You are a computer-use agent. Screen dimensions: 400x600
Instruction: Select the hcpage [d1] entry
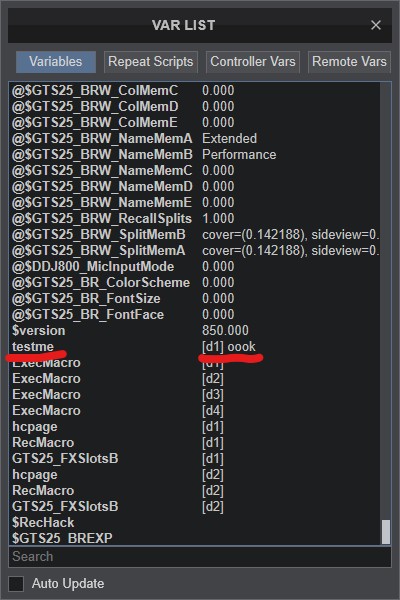(195, 427)
